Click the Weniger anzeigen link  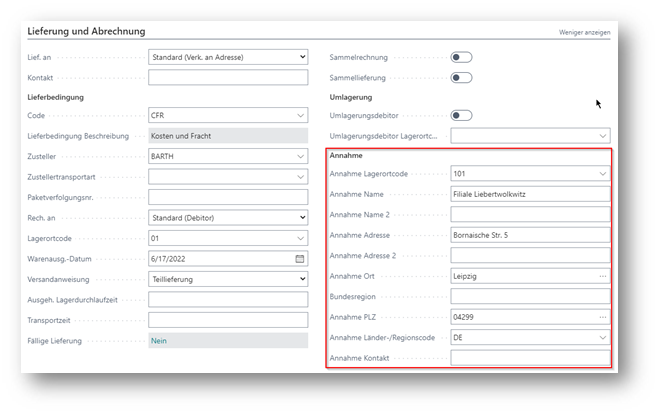pos(584,33)
